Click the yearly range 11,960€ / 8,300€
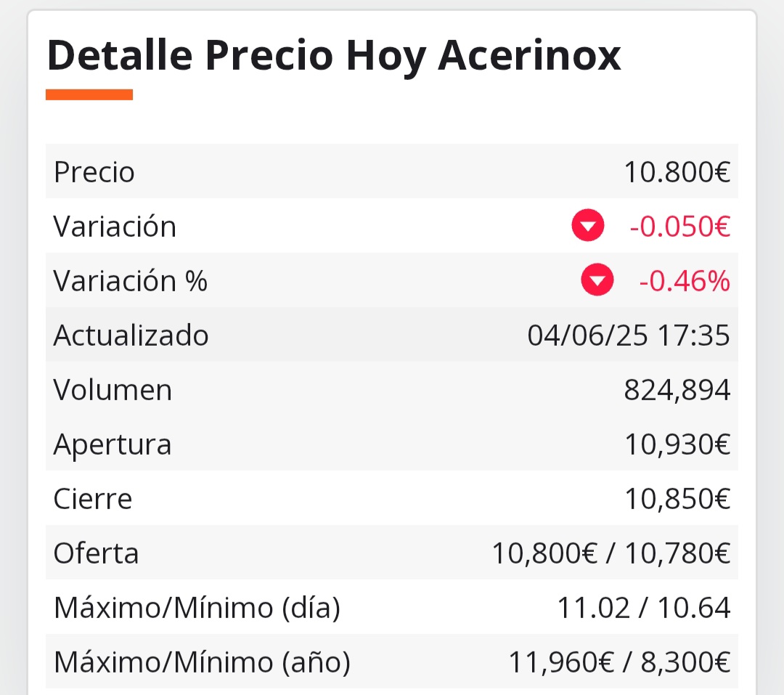This screenshot has width=784, height=695. click(619, 662)
